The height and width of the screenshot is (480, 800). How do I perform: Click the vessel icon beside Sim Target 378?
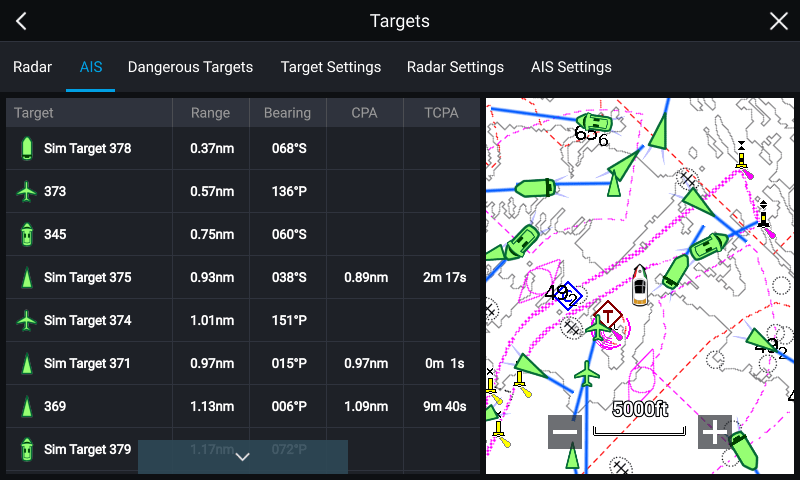point(27,149)
